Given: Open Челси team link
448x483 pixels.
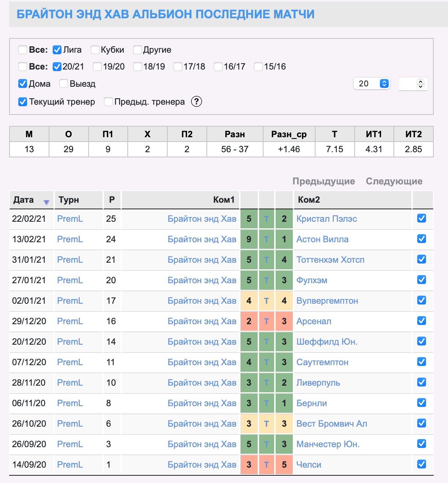Looking at the screenshot, I should (309, 465).
